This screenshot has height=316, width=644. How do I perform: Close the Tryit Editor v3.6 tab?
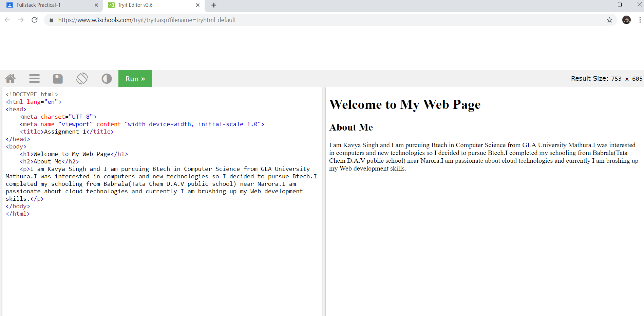coord(198,5)
